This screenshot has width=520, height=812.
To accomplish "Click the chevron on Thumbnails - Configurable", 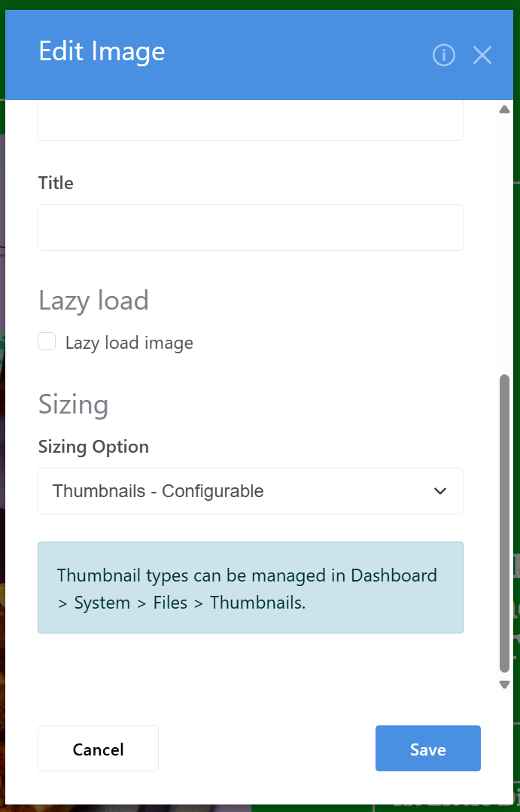I will 440,491.
